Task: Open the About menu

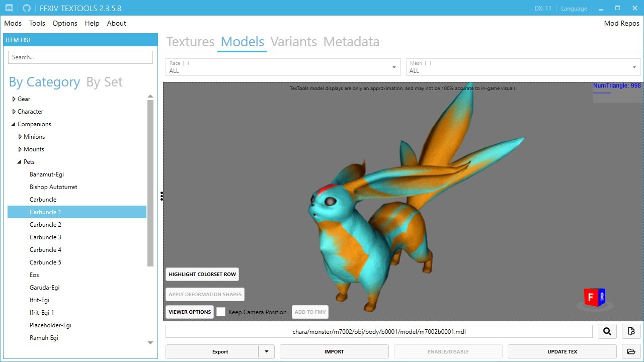Action: [x=116, y=23]
